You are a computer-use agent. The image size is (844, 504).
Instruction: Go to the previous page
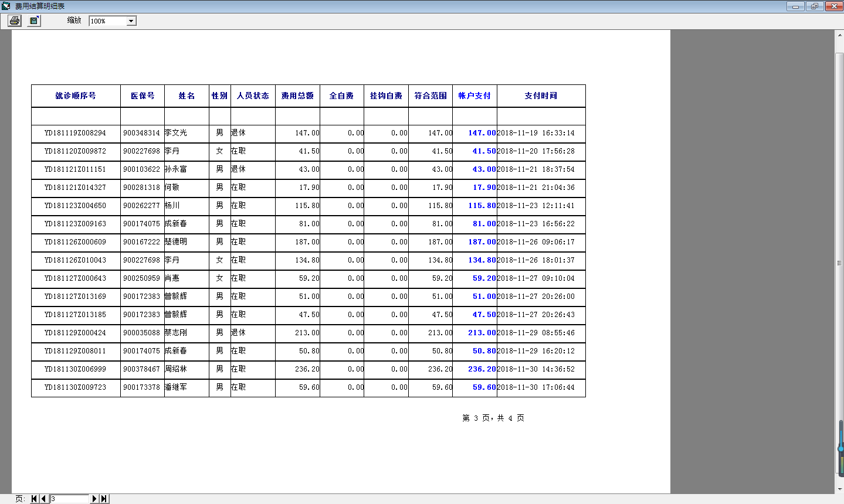pos(44,499)
